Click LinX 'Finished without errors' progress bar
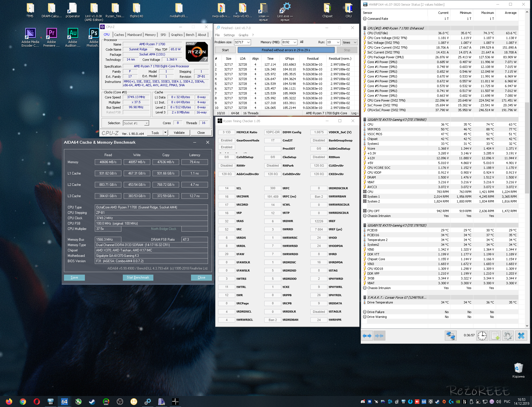The image size is (532, 407). 286,50
